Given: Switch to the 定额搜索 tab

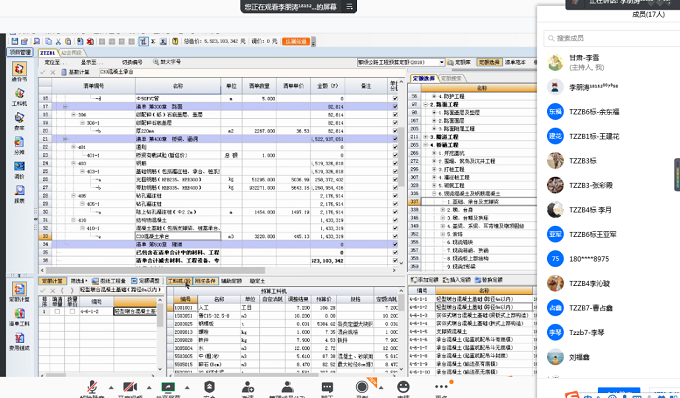Looking at the screenshot, I should (451, 78).
